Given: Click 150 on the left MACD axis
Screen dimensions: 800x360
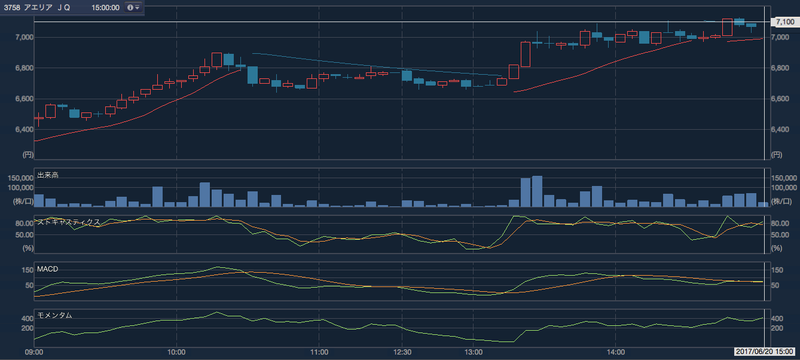Looking at the screenshot, I should pyautogui.click(x=27, y=270).
